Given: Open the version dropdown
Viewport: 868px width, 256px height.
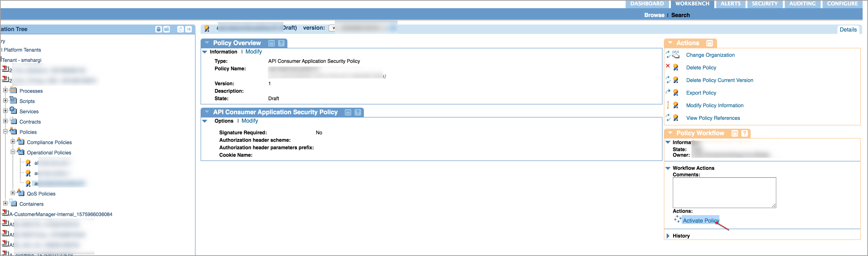Looking at the screenshot, I should (333, 28).
